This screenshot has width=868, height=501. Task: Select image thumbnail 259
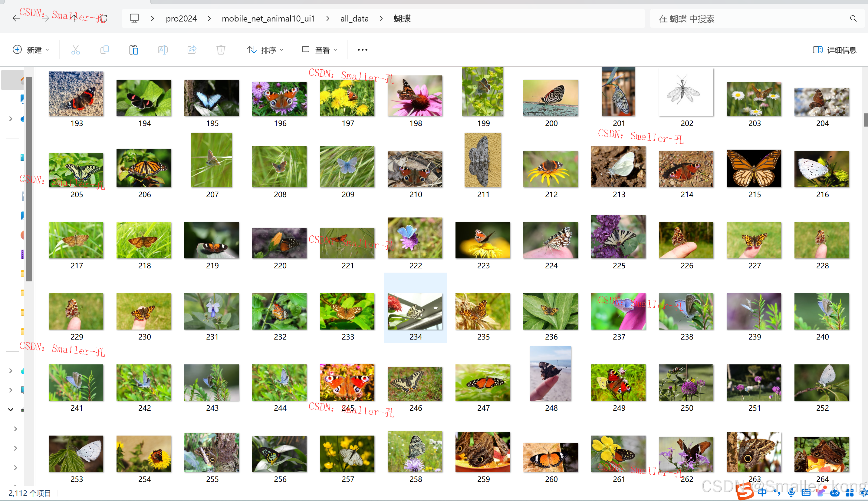[483, 452]
